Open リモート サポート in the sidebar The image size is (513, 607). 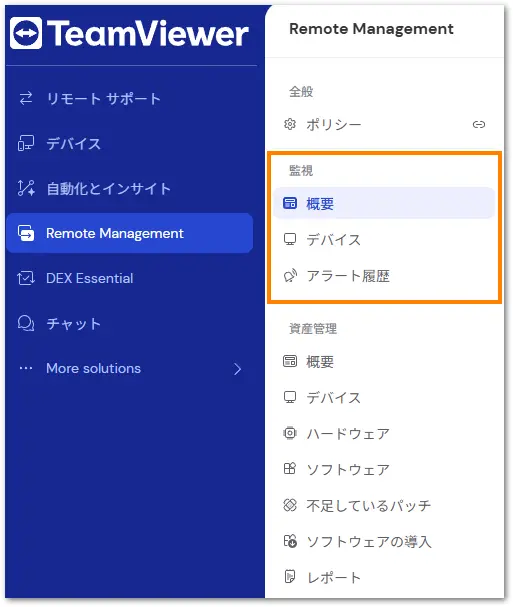[130, 98]
